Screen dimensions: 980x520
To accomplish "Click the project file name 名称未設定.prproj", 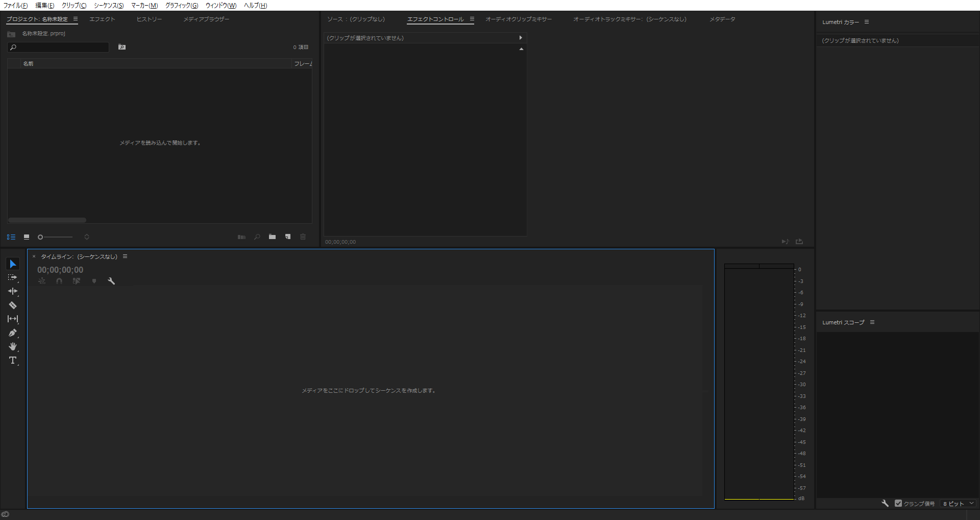I will [43, 33].
